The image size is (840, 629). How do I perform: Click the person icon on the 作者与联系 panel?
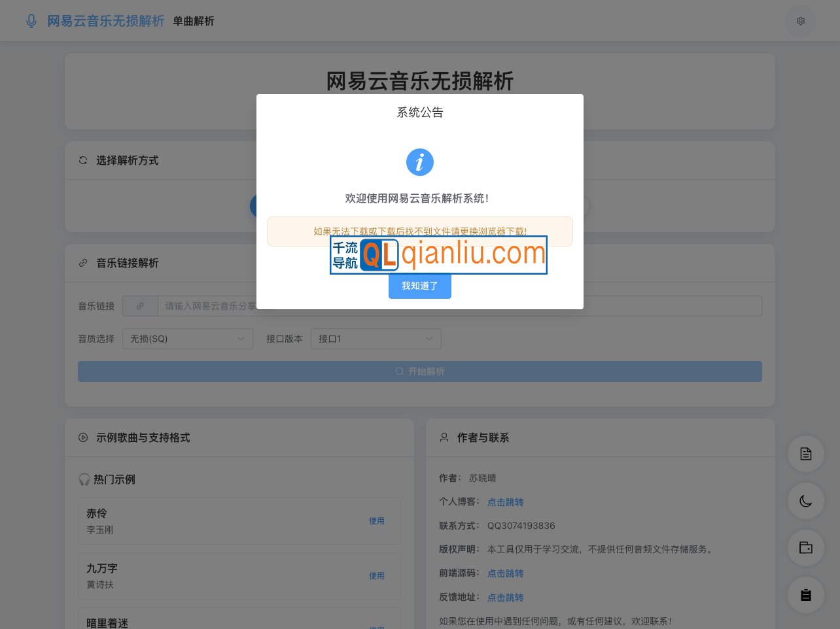444,437
